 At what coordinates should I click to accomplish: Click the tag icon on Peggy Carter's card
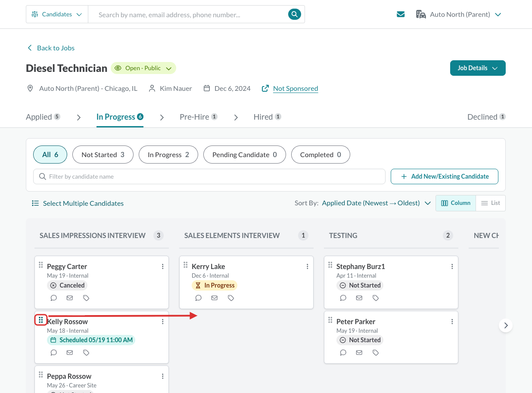[x=86, y=298]
